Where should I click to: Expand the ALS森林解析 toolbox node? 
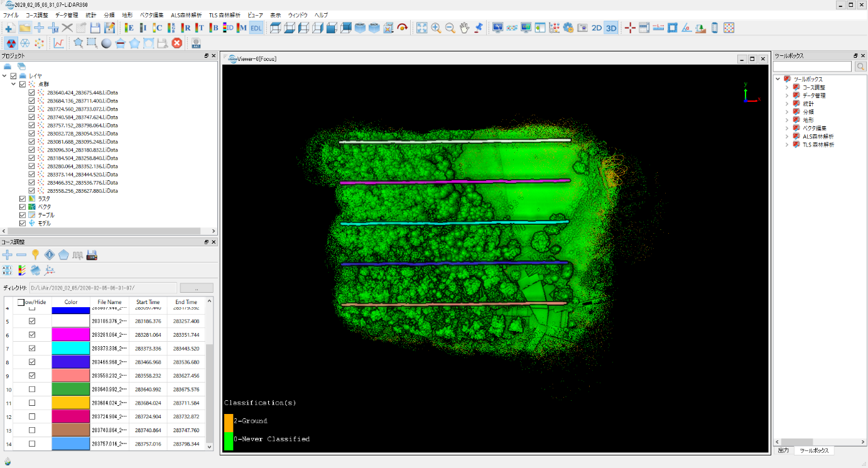coord(787,136)
